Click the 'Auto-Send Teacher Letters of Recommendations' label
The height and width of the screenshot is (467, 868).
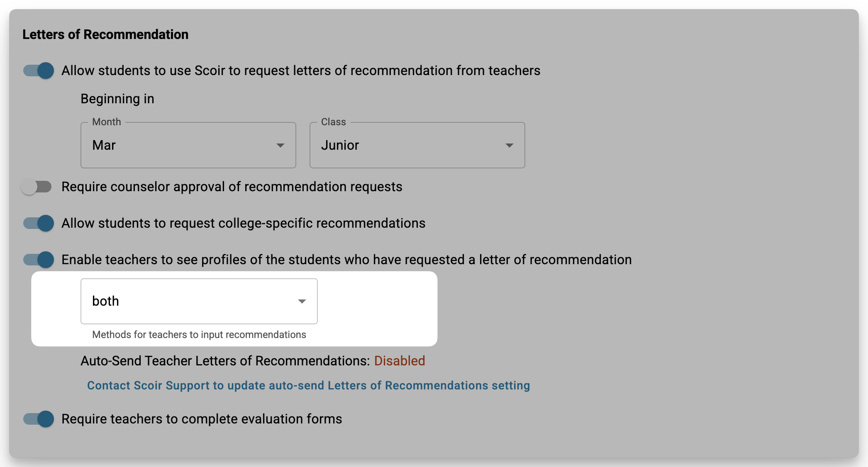tap(225, 361)
